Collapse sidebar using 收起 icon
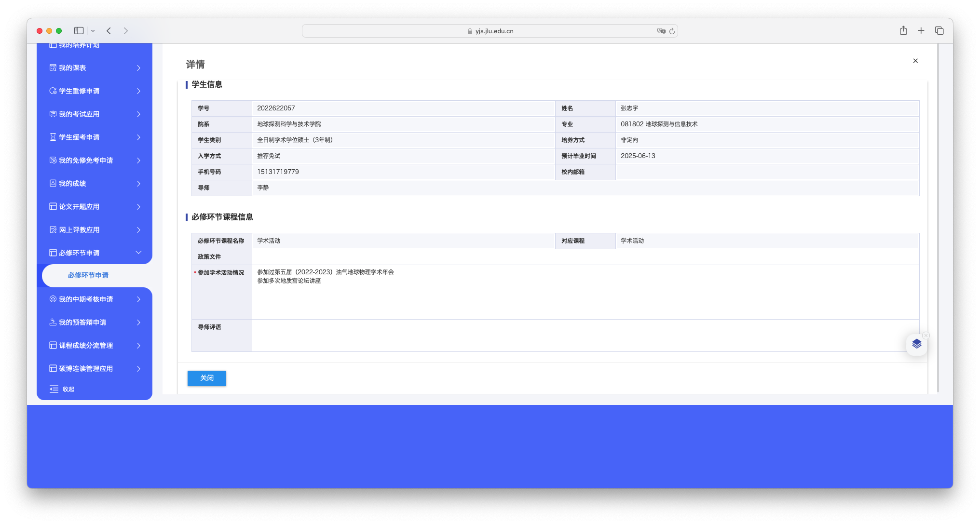980x524 pixels. coord(54,389)
